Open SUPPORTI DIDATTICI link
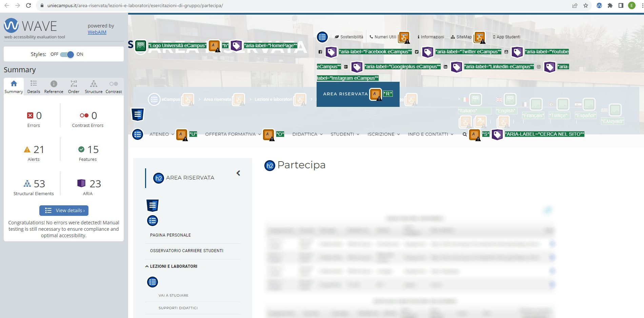Screen dimensions: 644x318 click(178, 308)
